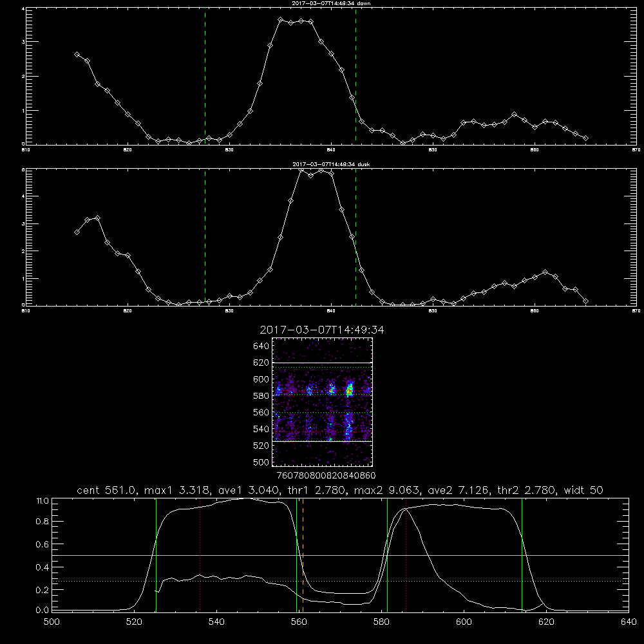Viewport: 644px width, 644px height.
Task: Click the large 2017-03-07T14:49:34 title above the image
Action: point(322,330)
